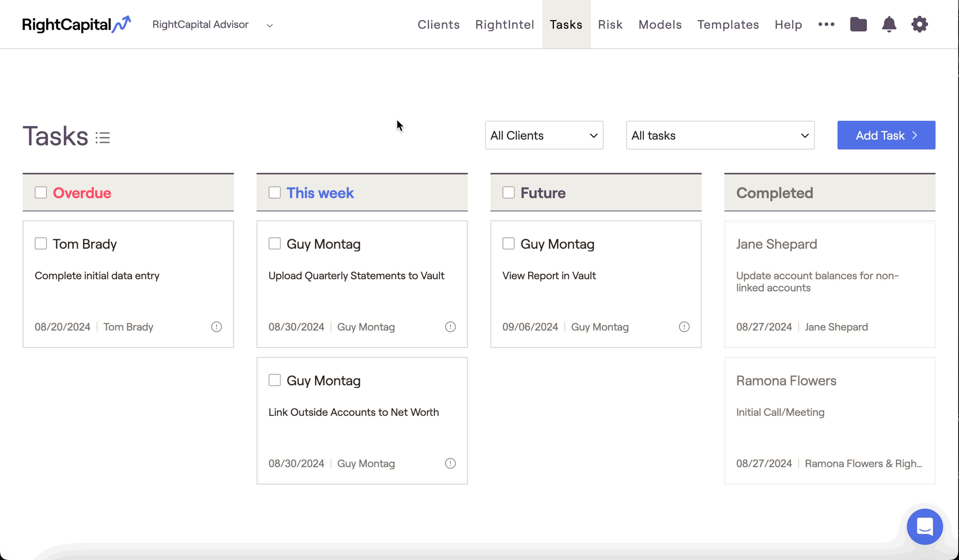Check the Future column checkbox
The width and height of the screenshot is (959, 560).
pos(508,193)
